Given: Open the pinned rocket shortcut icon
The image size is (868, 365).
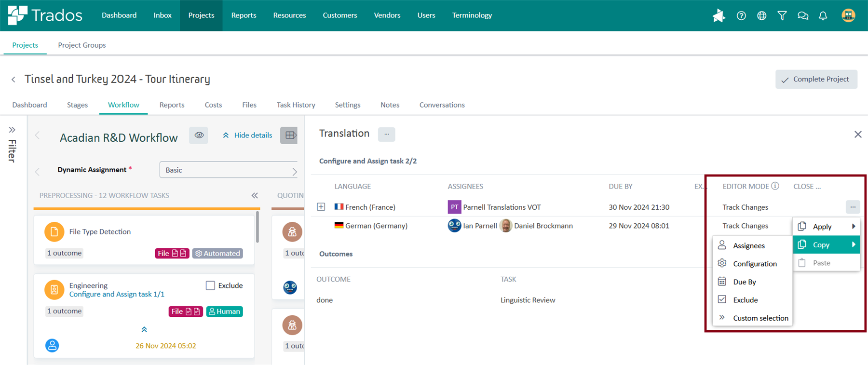Looking at the screenshot, I should coord(719,15).
